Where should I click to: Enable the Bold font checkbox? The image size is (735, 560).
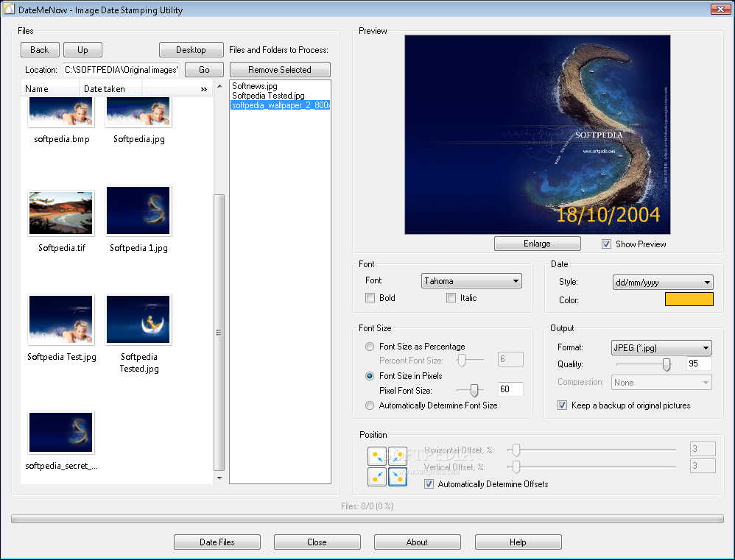pos(370,298)
